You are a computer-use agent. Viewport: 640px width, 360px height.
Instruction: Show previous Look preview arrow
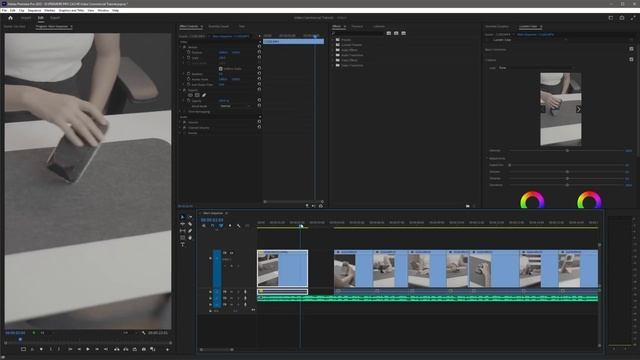(x=543, y=109)
